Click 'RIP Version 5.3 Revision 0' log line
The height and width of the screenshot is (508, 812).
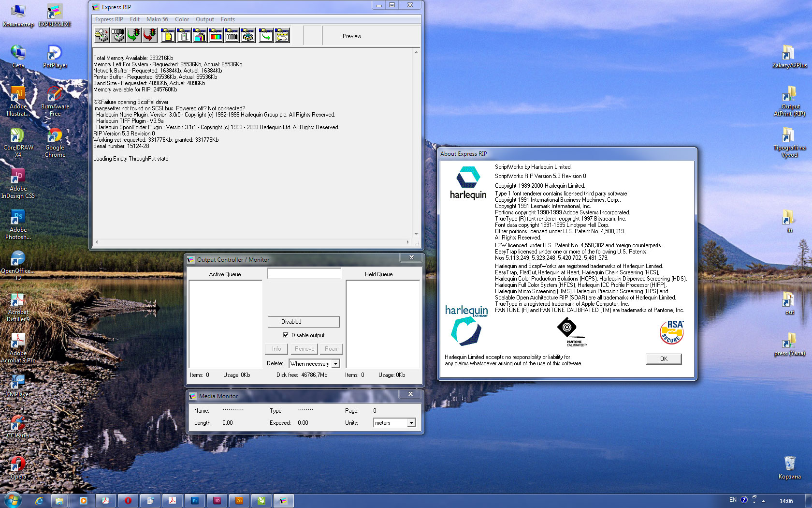click(x=124, y=134)
